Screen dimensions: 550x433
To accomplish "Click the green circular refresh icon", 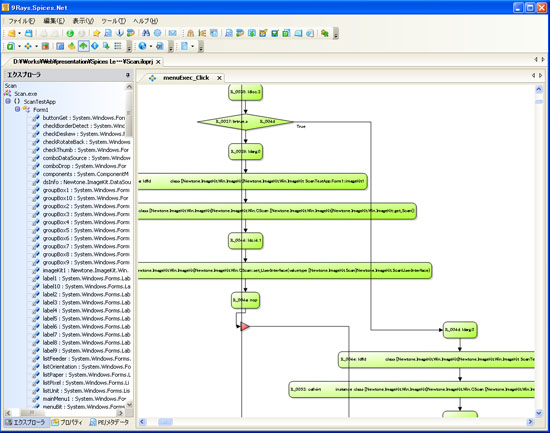I will tap(70, 33).
